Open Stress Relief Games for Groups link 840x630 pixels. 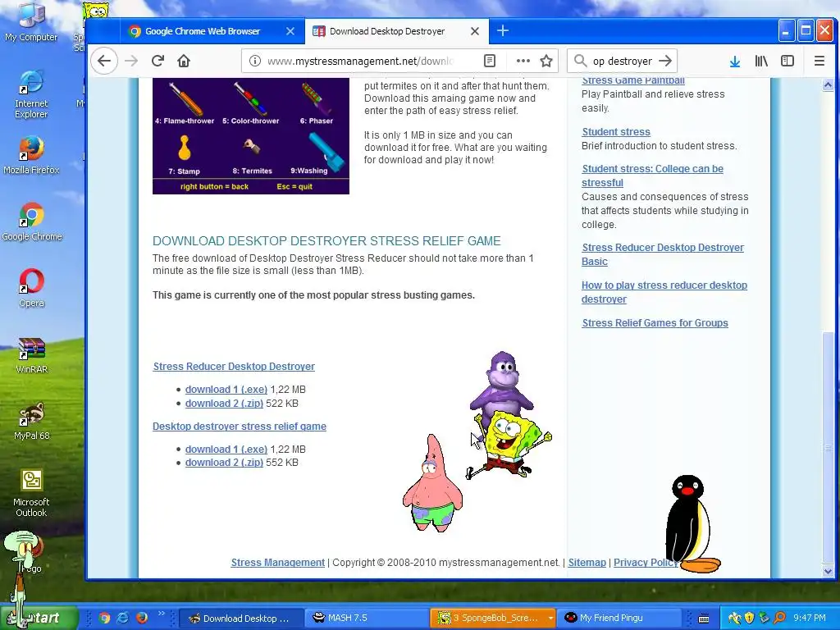point(655,323)
